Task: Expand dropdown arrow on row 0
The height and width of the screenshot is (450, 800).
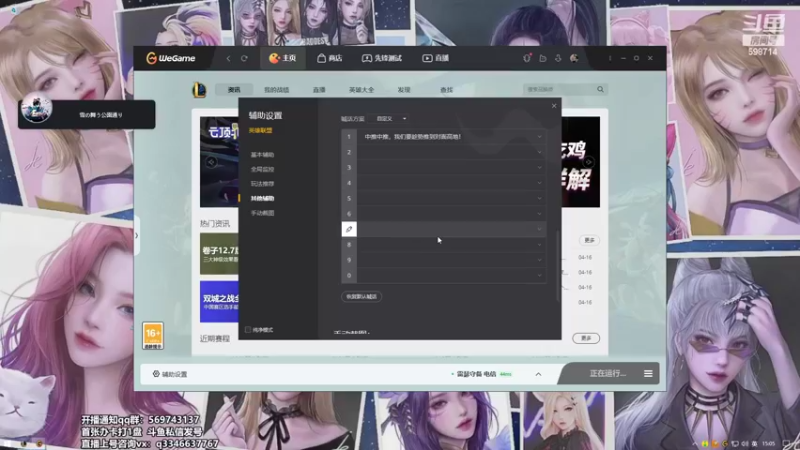Action: pyautogui.click(x=539, y=276)
